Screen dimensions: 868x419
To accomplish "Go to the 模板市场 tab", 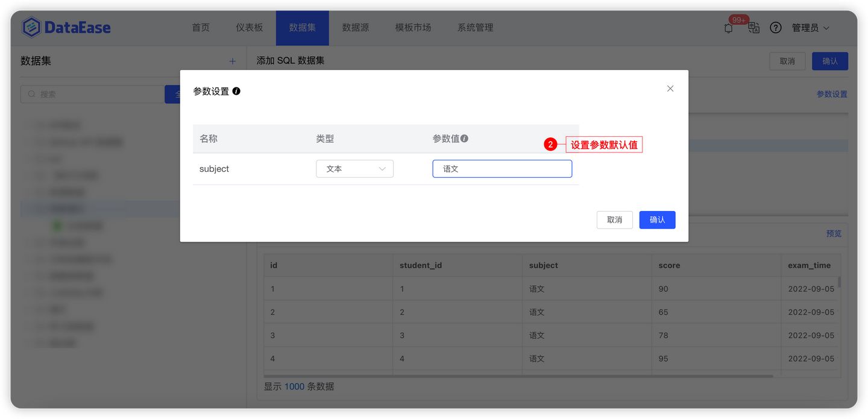I will 413,28.
